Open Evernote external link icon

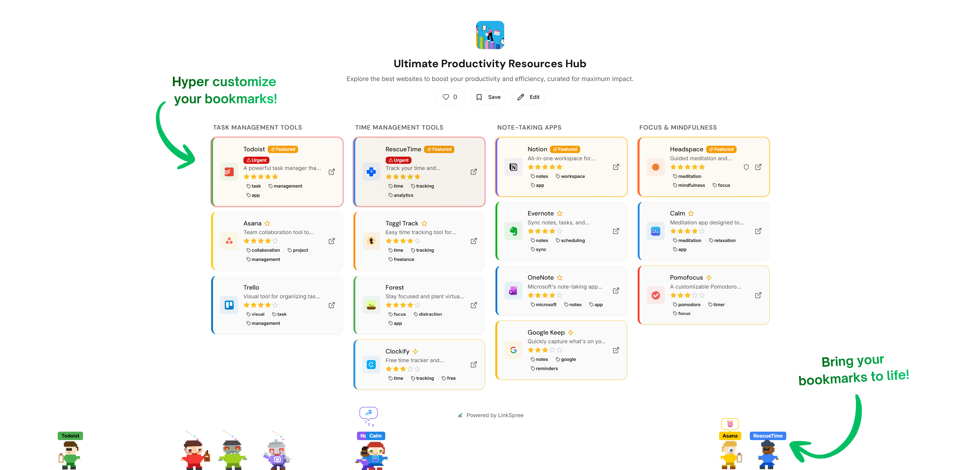[x=616, y=231]
